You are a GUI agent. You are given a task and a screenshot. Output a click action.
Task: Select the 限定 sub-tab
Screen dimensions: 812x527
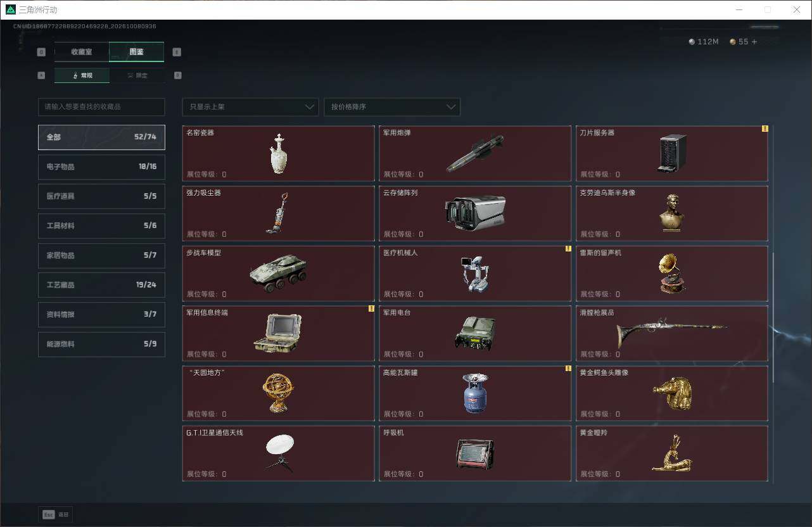coord(137,75)
